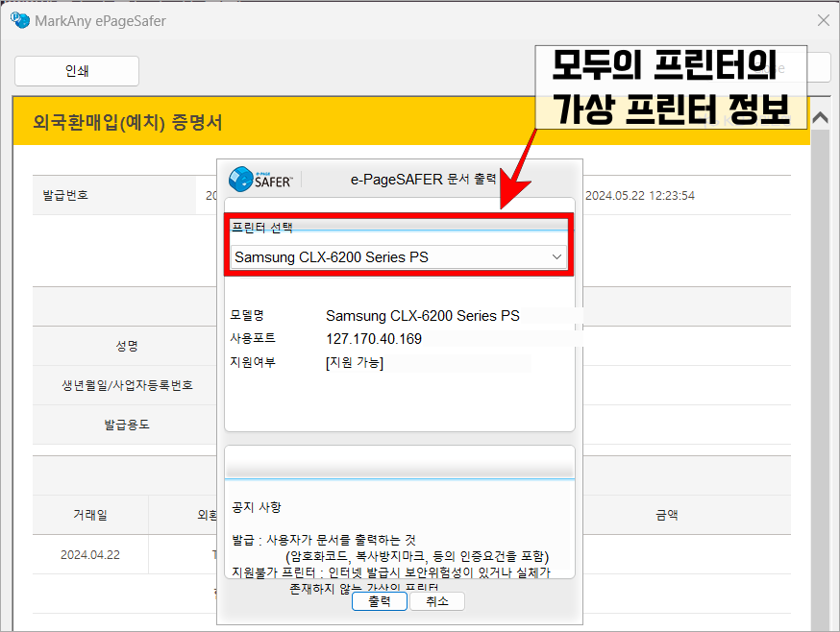Image resolution: width=840 pixels, height=632 pixels.
Task: Click the 금액 column header
Action: click(666, 514)
